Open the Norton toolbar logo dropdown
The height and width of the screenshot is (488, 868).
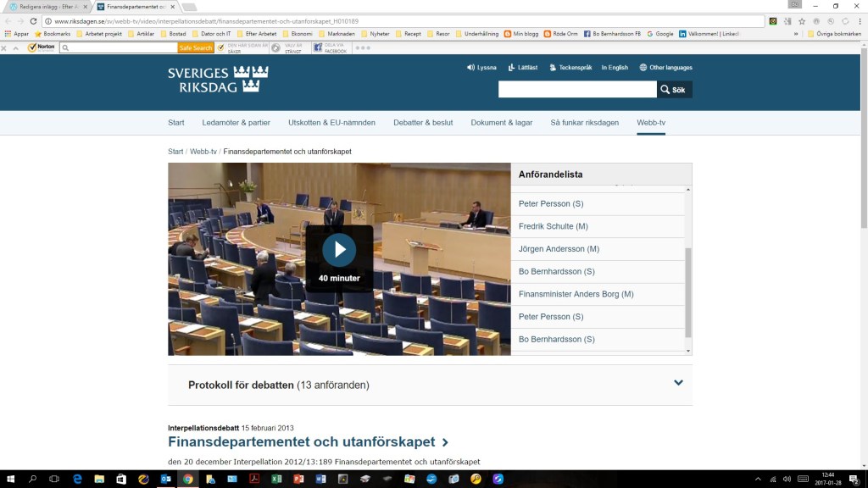[x=42, y=47]
